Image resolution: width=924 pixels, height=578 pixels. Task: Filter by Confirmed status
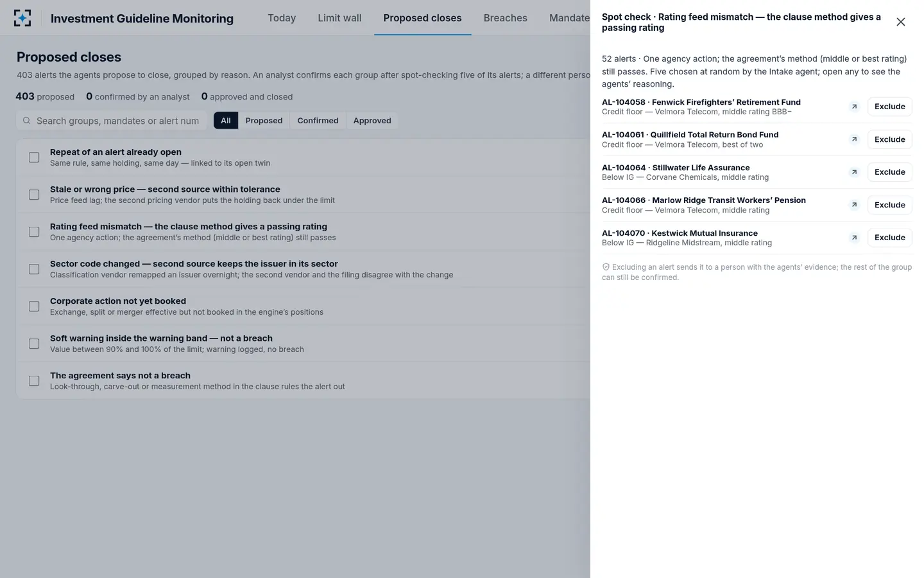(x=318, y=121)
